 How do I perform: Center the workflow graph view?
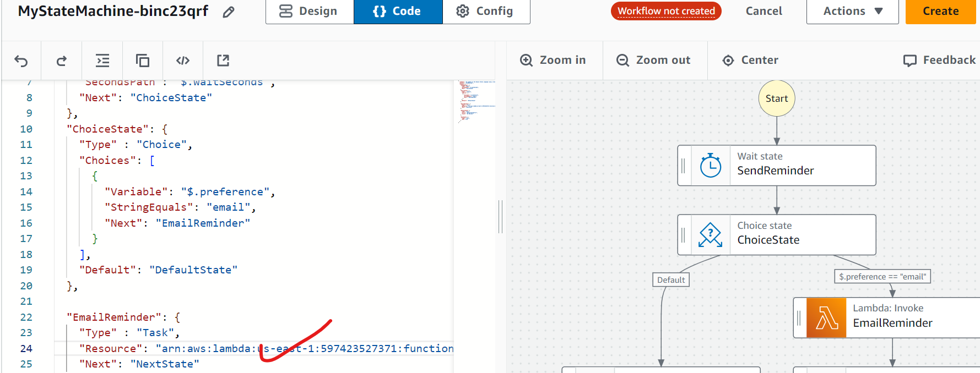(750, 61)
